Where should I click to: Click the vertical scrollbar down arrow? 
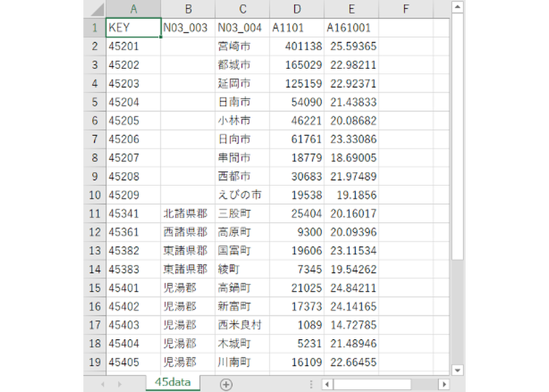(x=457, y=369)
